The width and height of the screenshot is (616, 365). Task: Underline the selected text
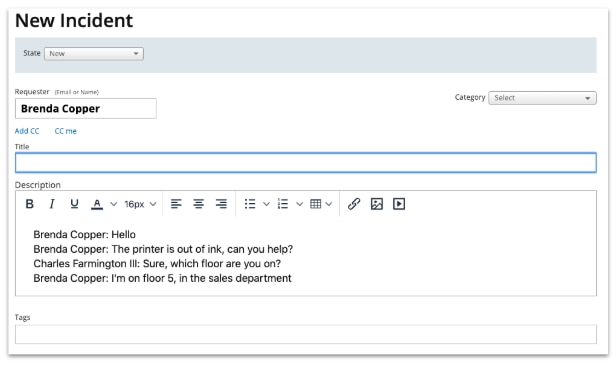coord(74,204)
